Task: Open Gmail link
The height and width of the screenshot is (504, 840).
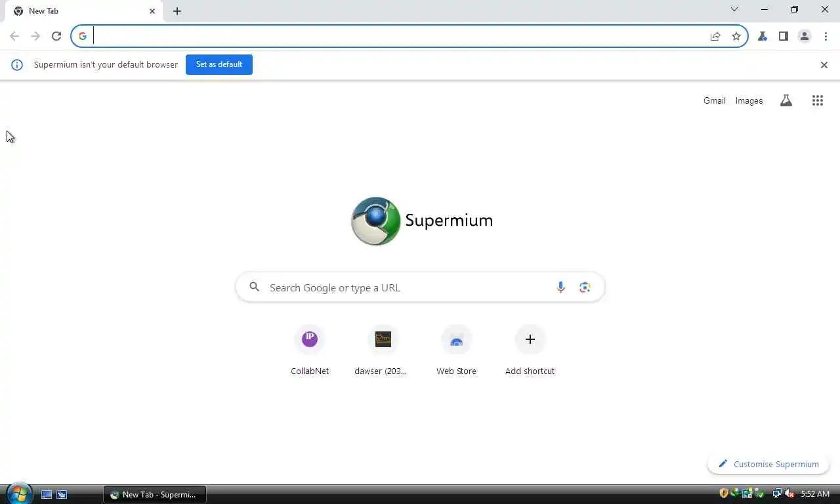Action: coord(715,100)
